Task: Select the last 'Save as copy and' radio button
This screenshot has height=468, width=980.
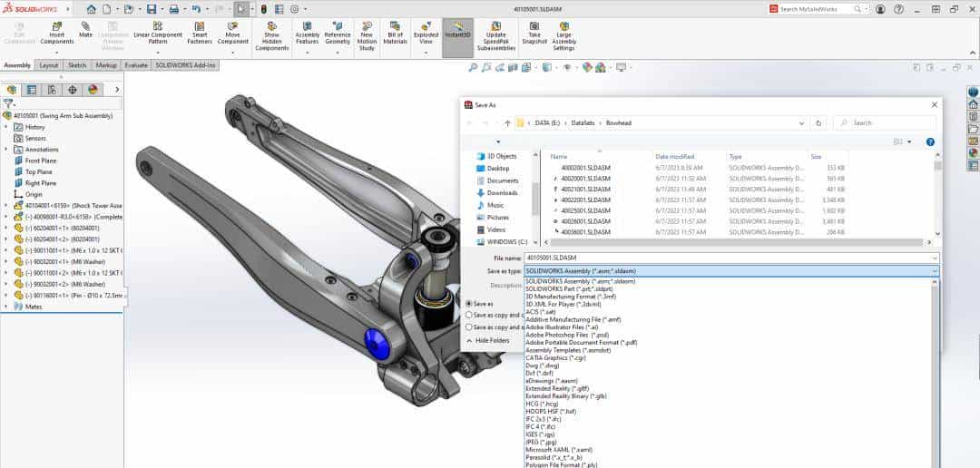Action: [x=469, y=327]
